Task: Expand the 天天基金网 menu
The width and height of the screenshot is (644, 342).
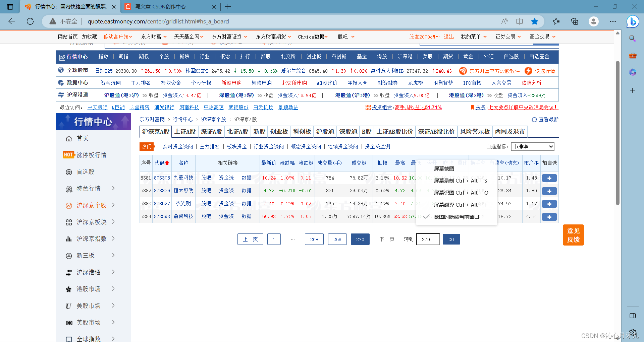Action: 189,37
